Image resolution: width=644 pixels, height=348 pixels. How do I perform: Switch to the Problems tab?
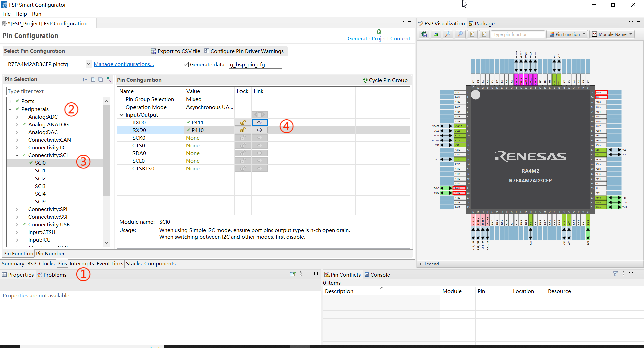tap(52, 275)
